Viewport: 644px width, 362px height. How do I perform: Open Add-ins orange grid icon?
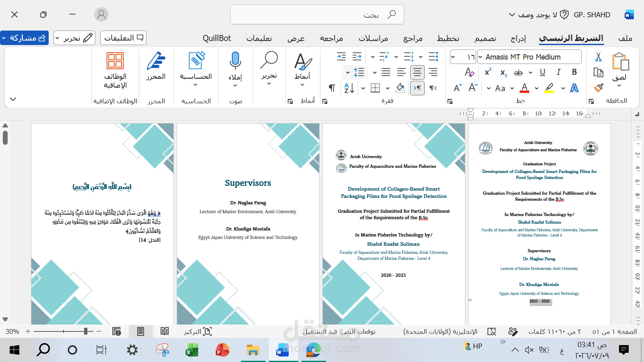coord(115,61)
